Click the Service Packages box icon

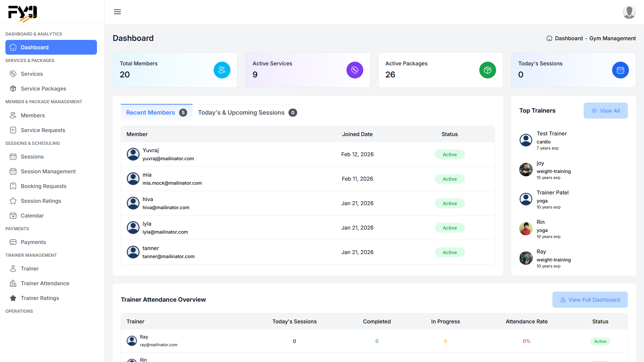coord(13,88)
